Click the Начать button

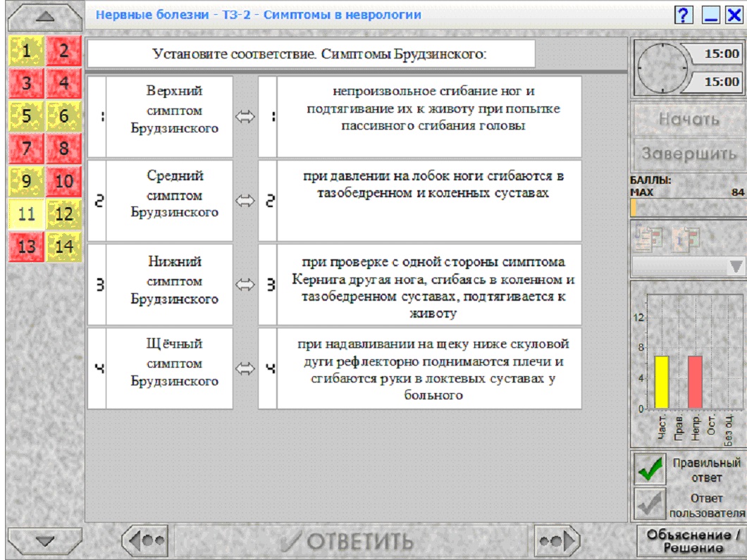(689, 119)
